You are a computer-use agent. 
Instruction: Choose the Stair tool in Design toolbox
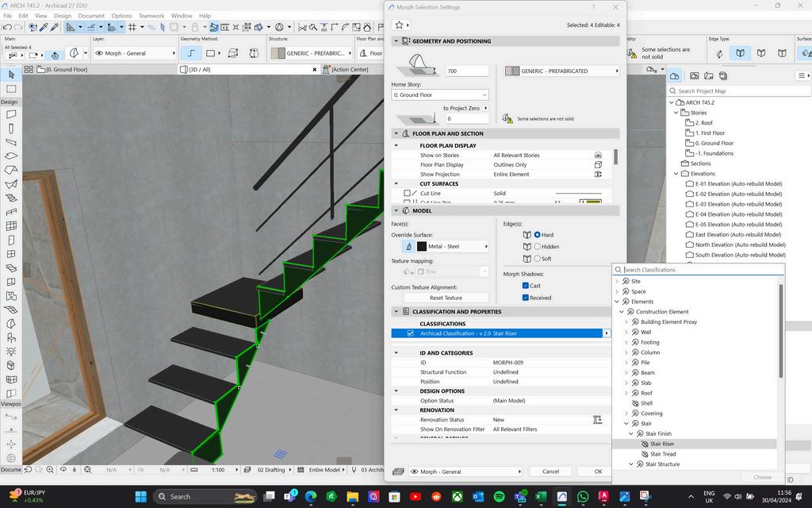click(x=11, y=198)
